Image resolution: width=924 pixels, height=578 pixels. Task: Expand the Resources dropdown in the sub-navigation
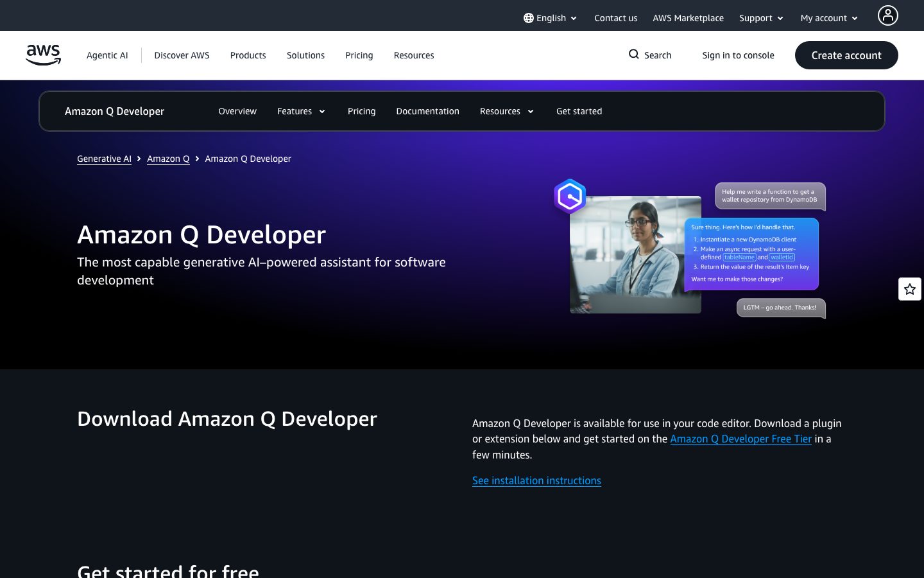(x=506, y=111)
